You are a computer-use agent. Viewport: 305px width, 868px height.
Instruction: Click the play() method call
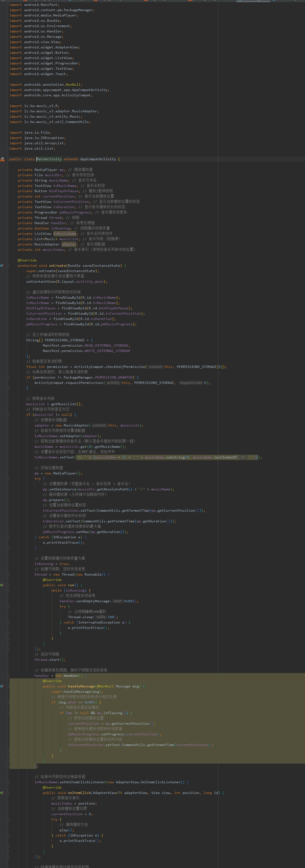67,830
